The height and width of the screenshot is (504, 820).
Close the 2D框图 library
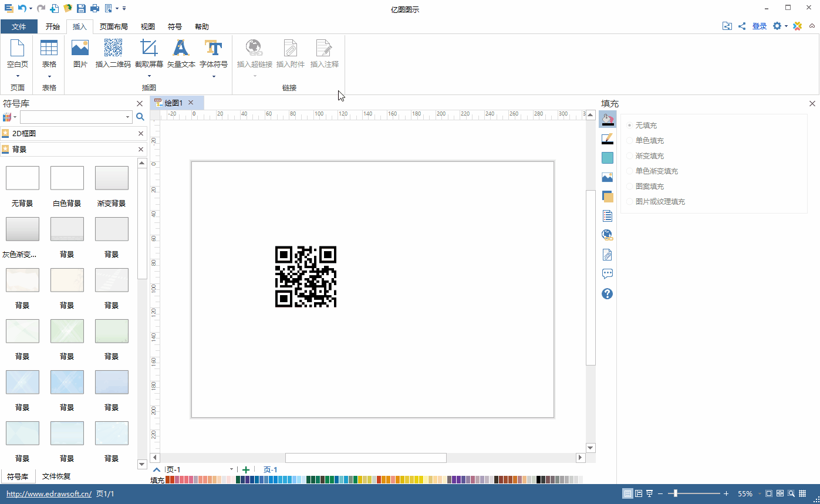click(x=141, y=134)
